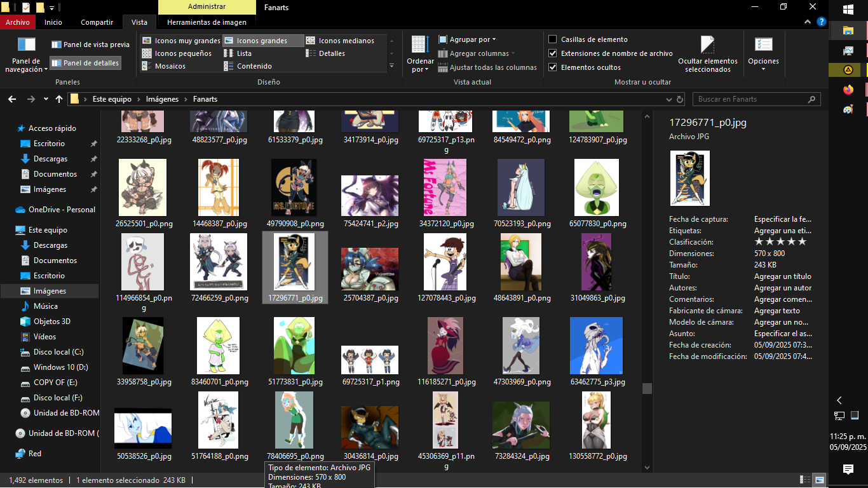Image resolution: width=868 pixels, height=488 pixels.
Task: Open Música in the navigation pane
Action: tap(46, 306)
